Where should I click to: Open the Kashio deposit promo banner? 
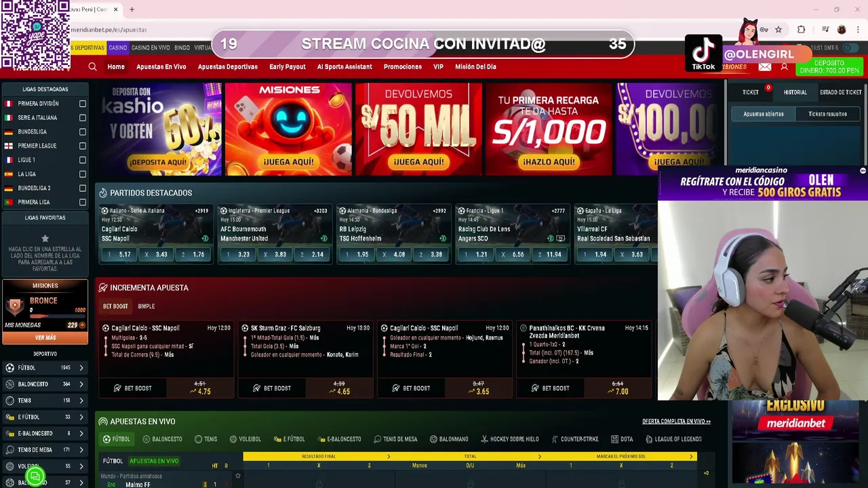pos(161,129)
